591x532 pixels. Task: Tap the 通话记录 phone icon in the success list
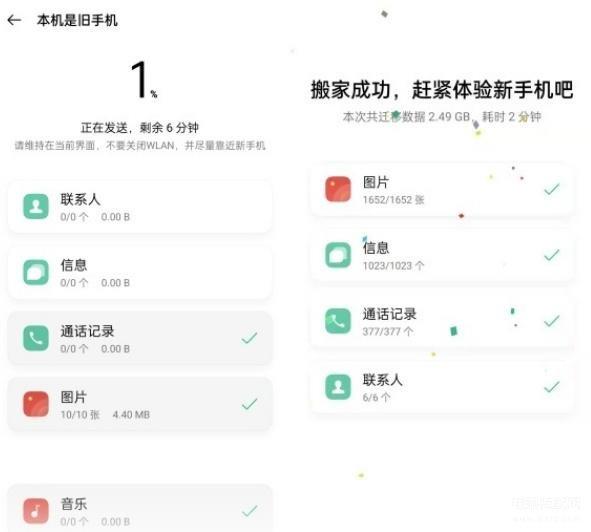338,321
